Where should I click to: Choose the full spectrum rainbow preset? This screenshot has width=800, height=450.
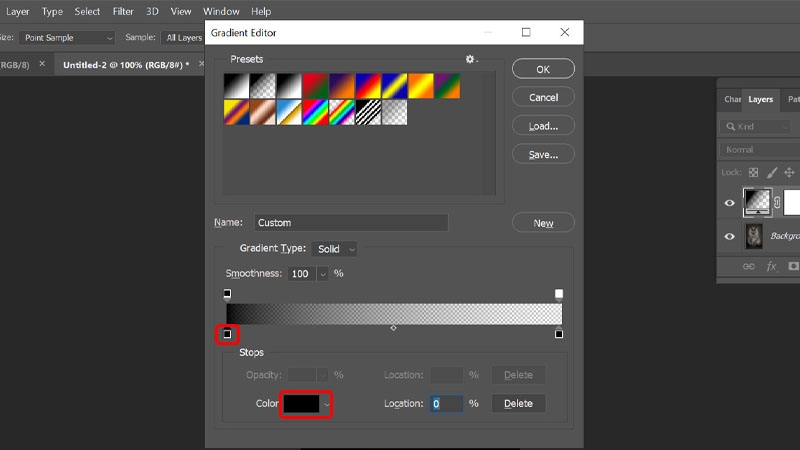(315, 112)
